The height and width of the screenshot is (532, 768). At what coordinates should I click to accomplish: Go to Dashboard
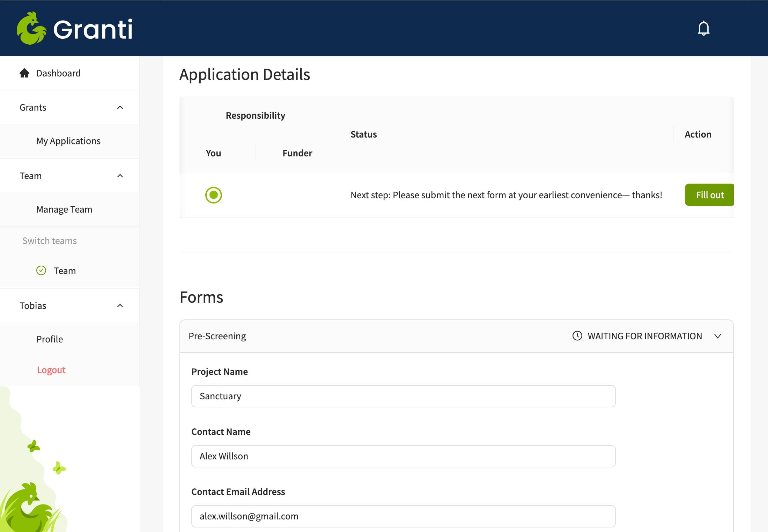click(x=69, y=73)
